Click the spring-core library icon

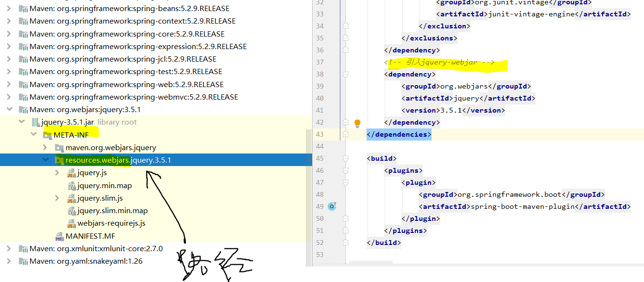point(23,34)
